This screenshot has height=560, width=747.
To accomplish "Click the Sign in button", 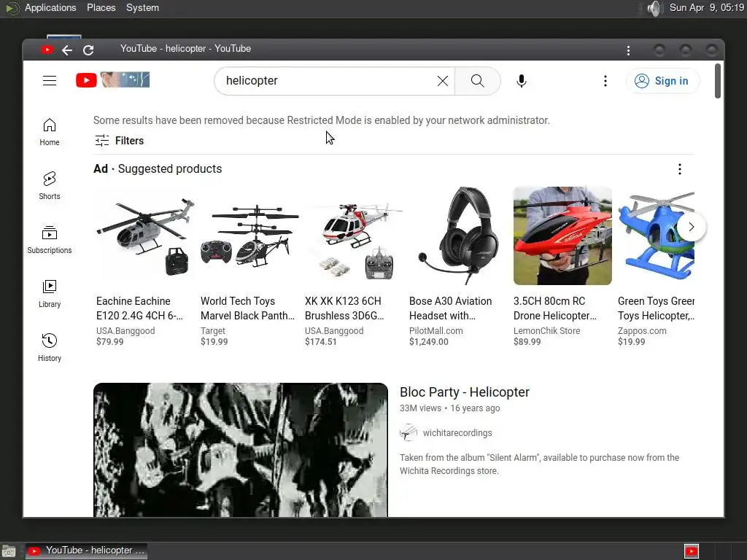I will click(662, 81).
